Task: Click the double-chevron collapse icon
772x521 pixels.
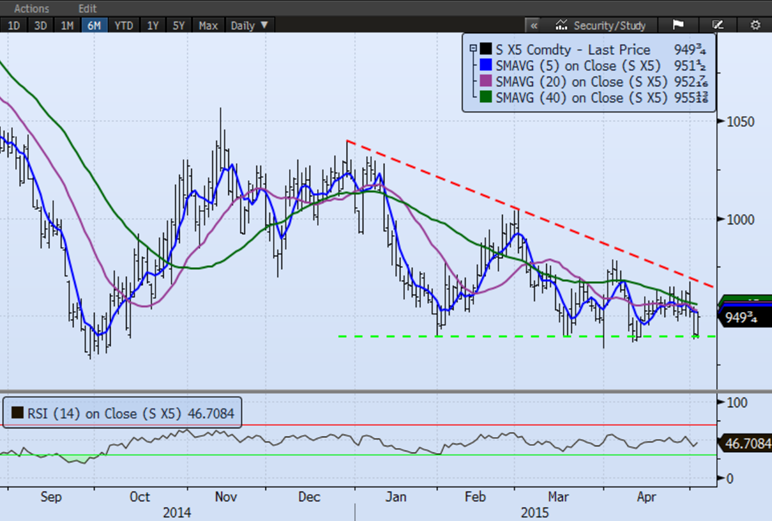Action: (534, 24)
